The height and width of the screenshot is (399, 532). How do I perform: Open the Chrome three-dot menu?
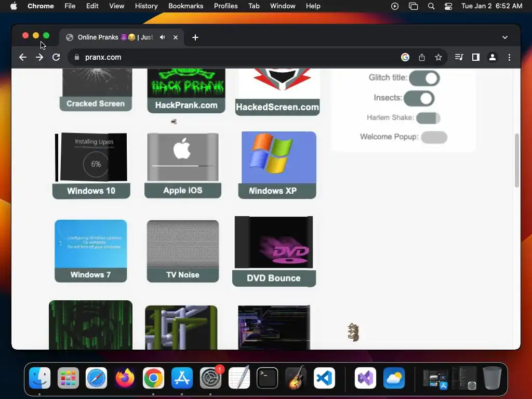pos(509,57)
